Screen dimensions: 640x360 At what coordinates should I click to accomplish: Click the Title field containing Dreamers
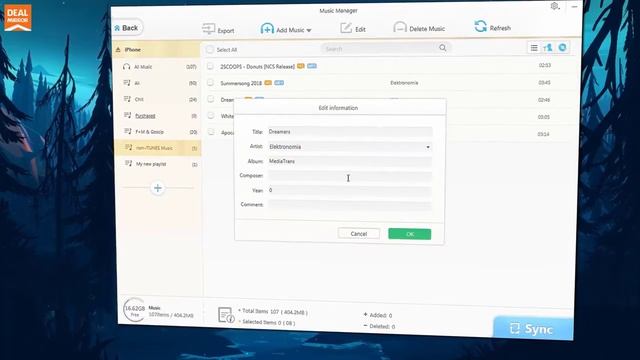pyautogui.click(x=350, y=131)
